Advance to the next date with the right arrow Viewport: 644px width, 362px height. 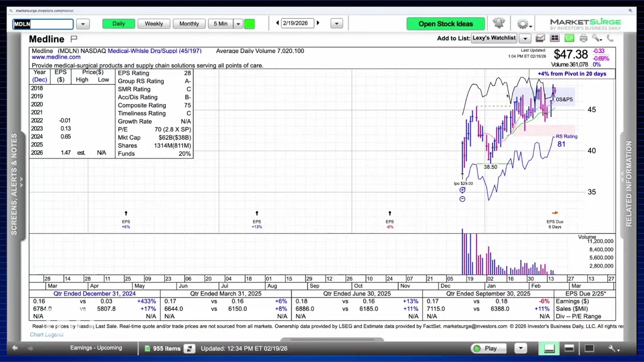318,23
